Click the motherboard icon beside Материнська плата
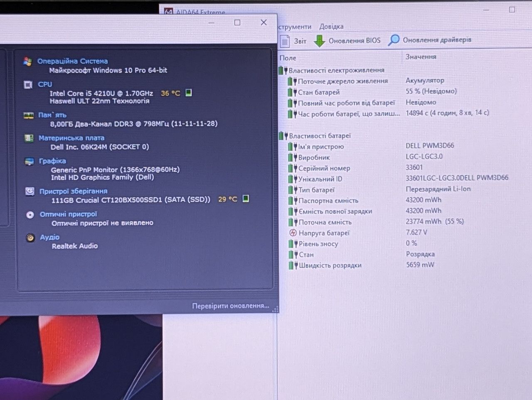The width and height of the screenshot is (532, 400). [29, 138]
